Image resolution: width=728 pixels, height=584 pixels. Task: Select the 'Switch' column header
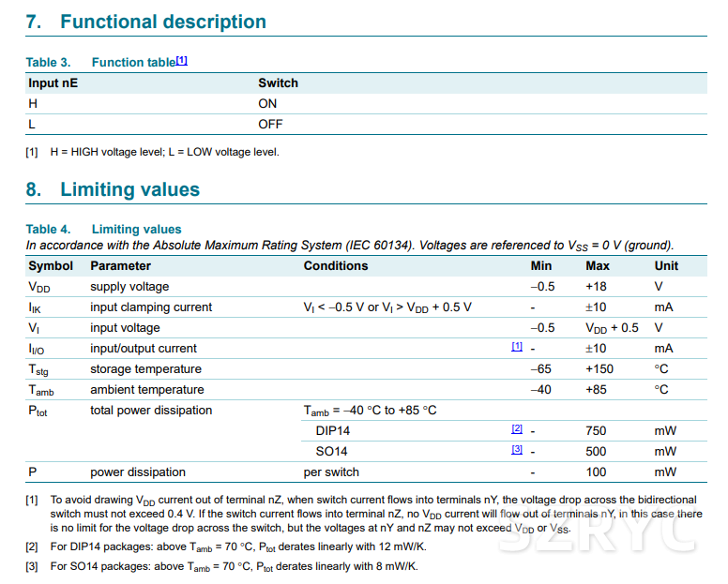[278, 83]
